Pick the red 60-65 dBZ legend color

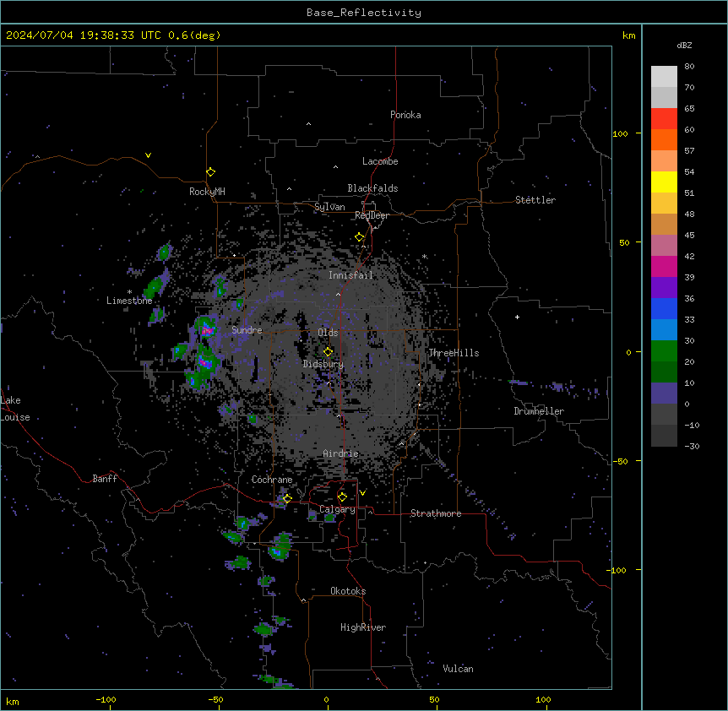(x=664, y=119)
